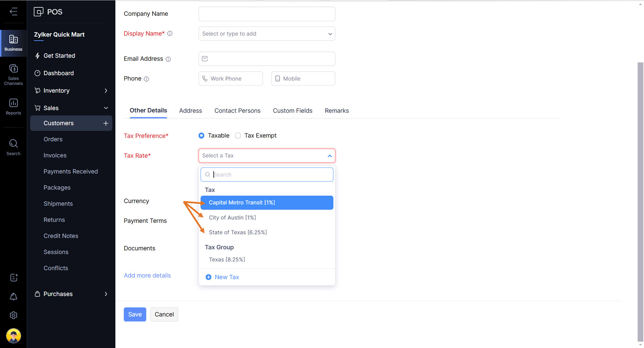Screen dimensions: 644x348
Task: Open the notifications bell icon
Action: (13, 297)
